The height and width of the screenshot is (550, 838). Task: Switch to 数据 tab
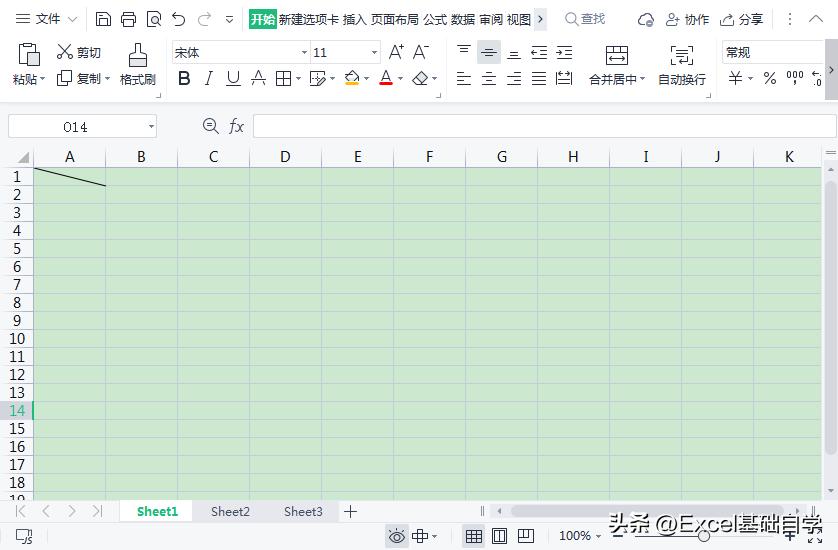pyautogui.click(x=463, y=20)
